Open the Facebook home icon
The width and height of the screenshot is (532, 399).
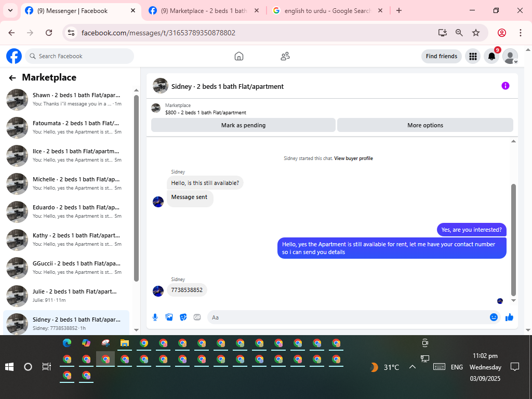pos(239,56)
